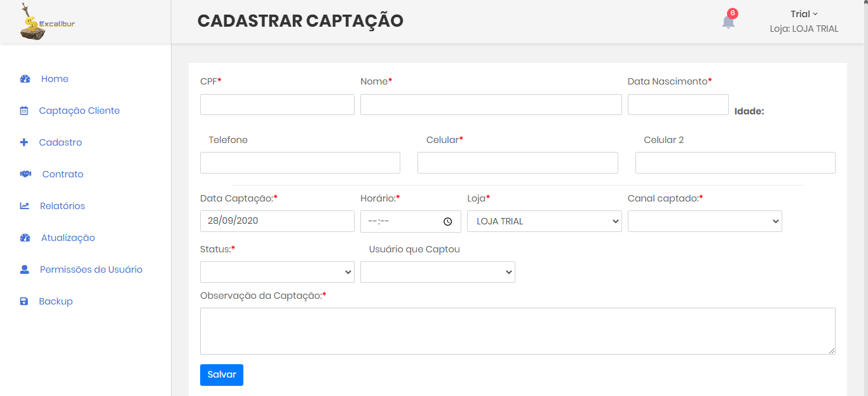The image size is (868, 396).
Task: Focus the CPF input field
Action: pyautogui.click(x=277, y=105)
